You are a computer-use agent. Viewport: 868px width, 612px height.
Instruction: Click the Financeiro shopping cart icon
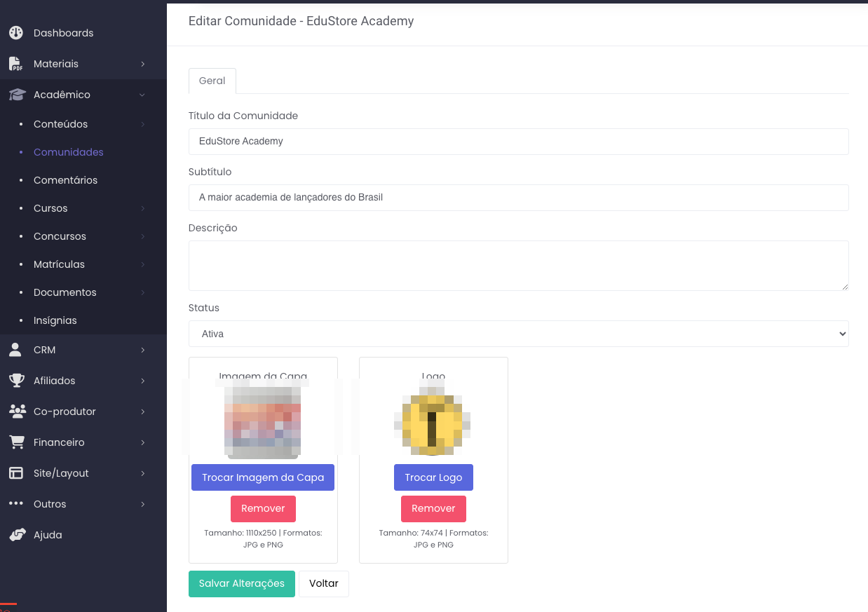[16, 442]
